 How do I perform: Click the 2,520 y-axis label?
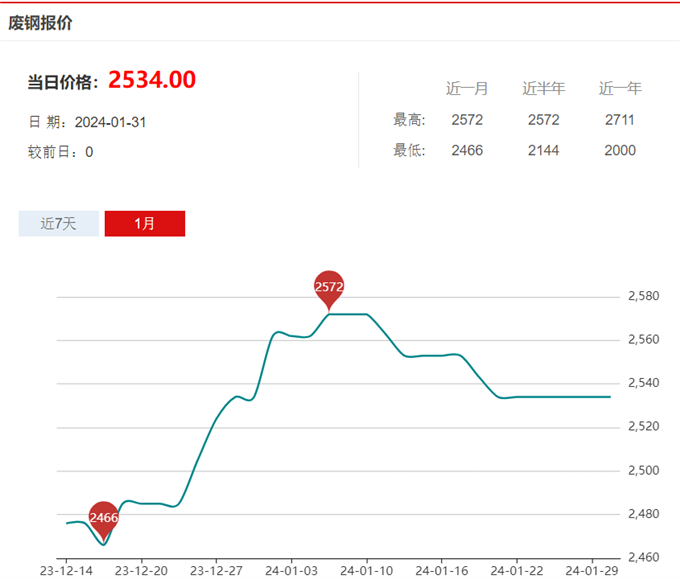(x=644, y=426)
